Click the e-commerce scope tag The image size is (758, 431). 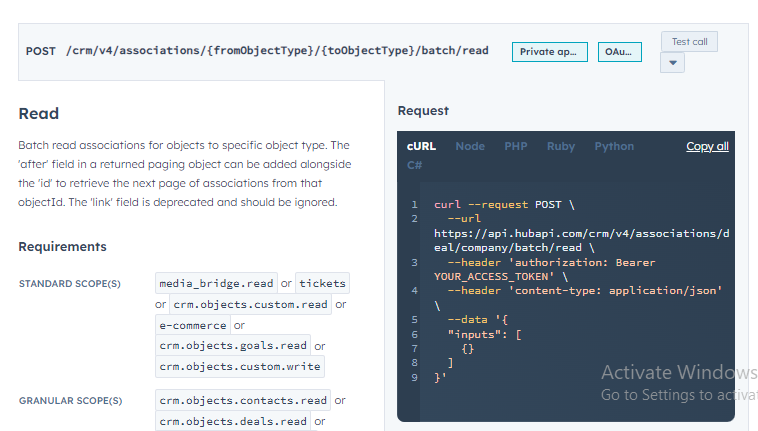tap(193, 325)
